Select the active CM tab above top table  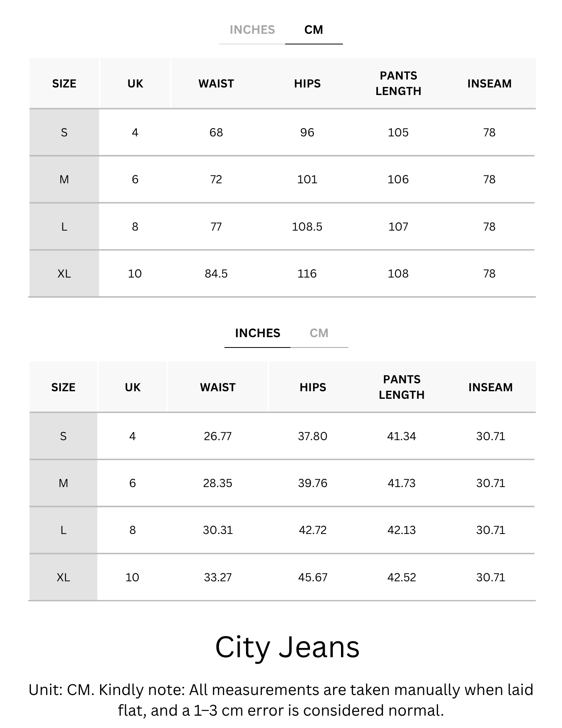[x=314, y=30]
